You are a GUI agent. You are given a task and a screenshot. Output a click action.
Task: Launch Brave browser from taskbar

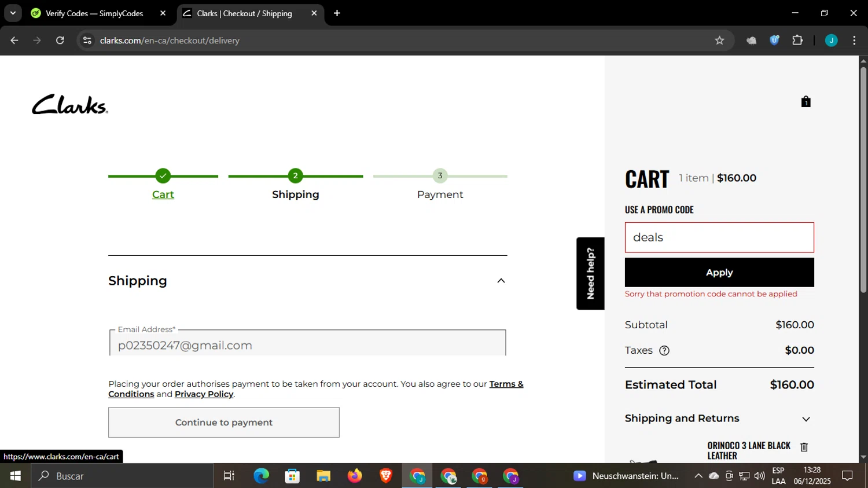[386, 476]
